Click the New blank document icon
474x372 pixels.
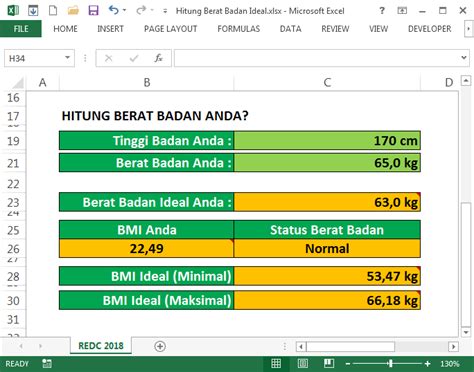pos(53,11)
